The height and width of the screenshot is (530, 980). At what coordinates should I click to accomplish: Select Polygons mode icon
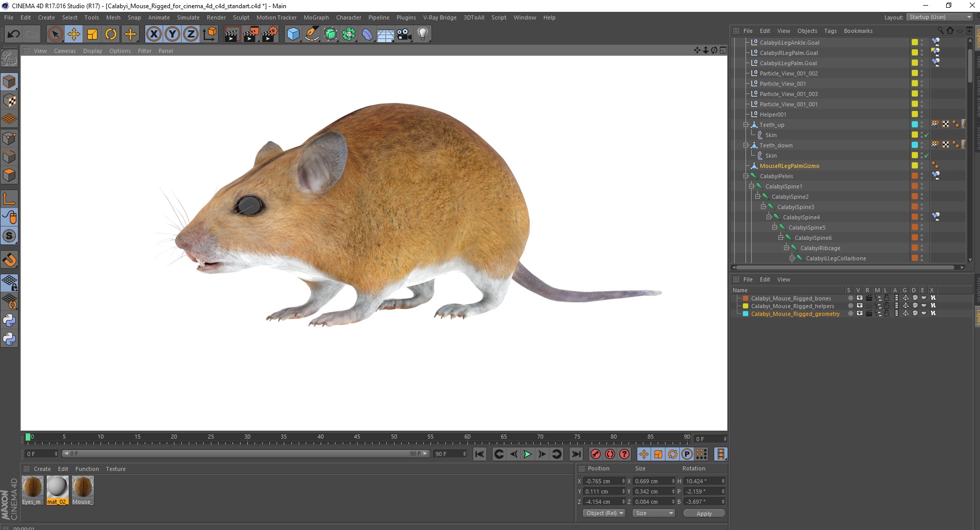9,176
